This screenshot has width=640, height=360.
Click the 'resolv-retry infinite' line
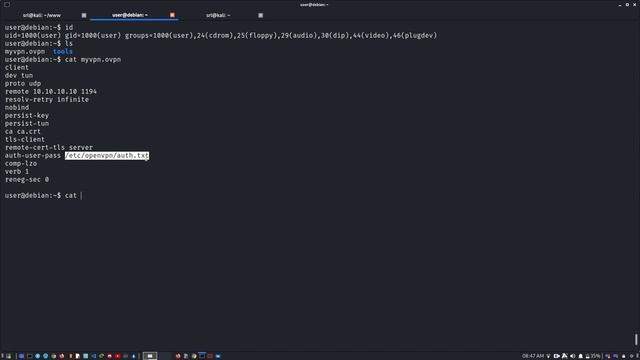[x=47, y=100]
